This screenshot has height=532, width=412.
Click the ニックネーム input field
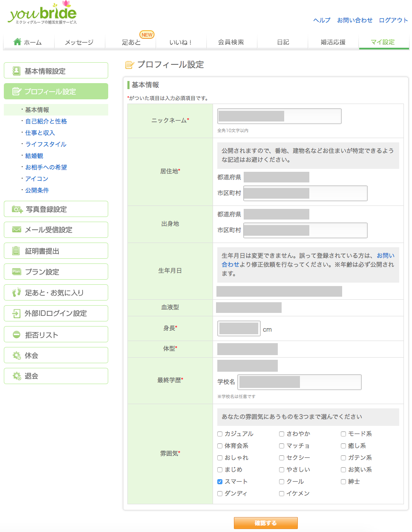point(279,116)
